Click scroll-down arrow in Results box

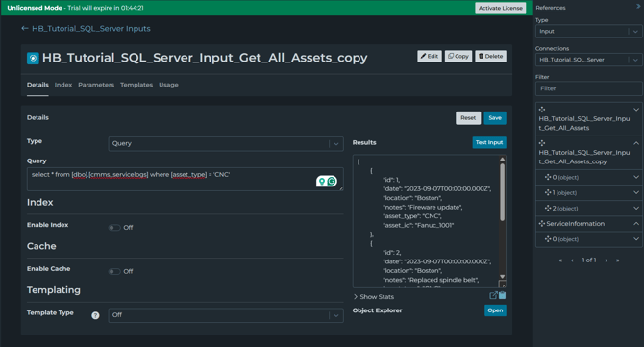click(502, 277)
